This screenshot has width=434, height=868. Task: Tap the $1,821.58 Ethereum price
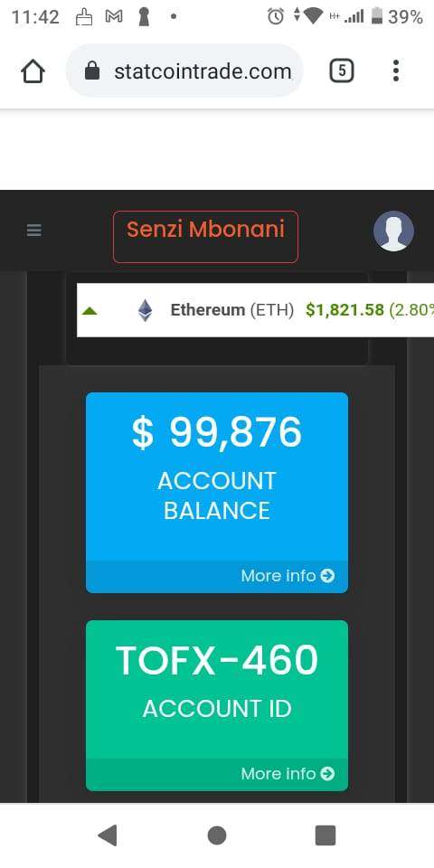[344, 310]
